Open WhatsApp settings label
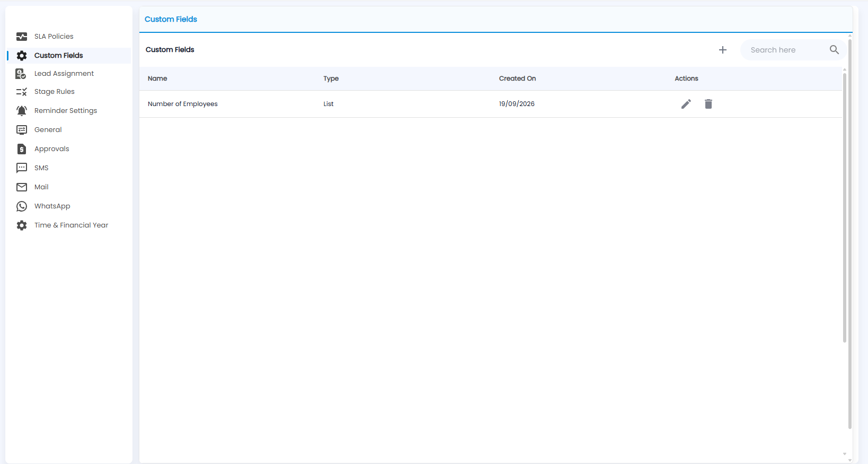868x464 pixels. [x=52, y=206]
